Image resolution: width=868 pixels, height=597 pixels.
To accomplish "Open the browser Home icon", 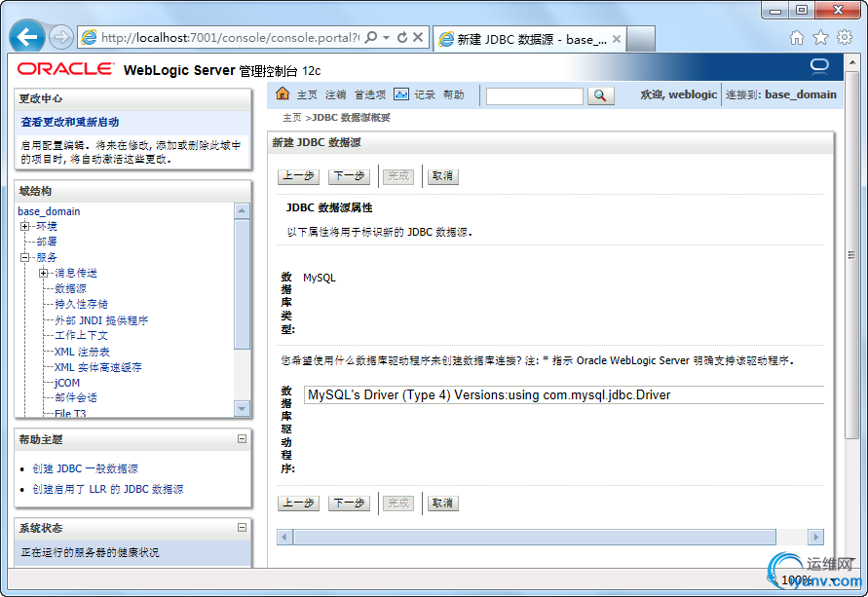I will 797,38.
